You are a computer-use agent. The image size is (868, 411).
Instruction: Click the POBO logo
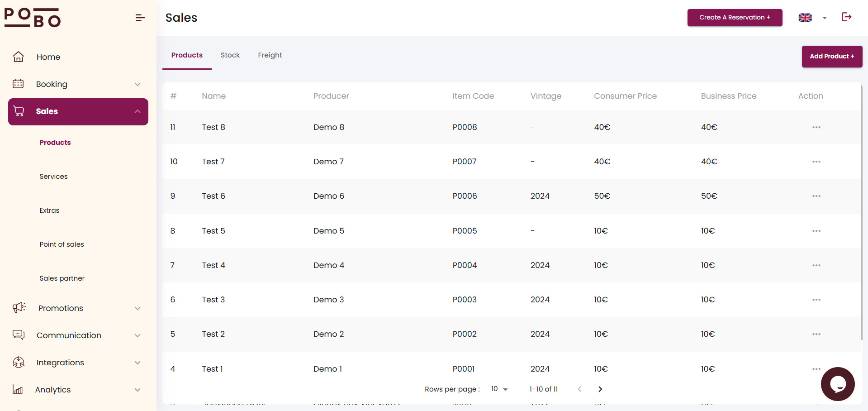tap(33, 18)
